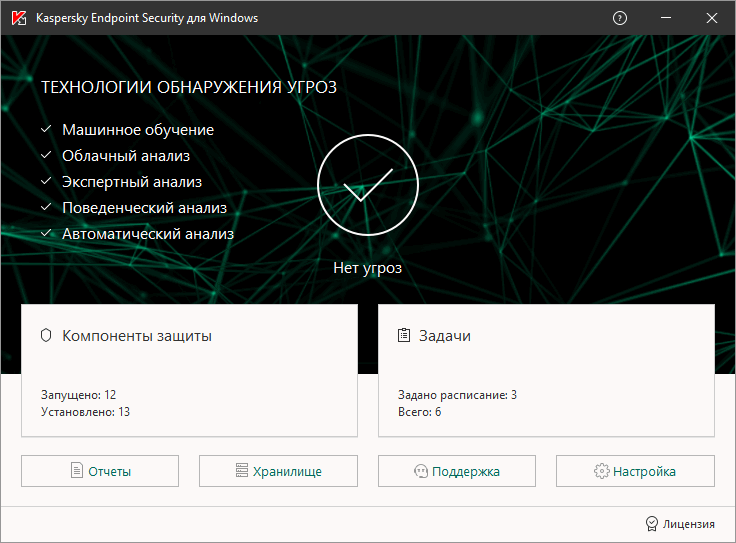This screenshot has height=543, width=736.
Task: Click the window title "Kaspersky Endpoint Security для Windows"
Action: pos(147,18)
